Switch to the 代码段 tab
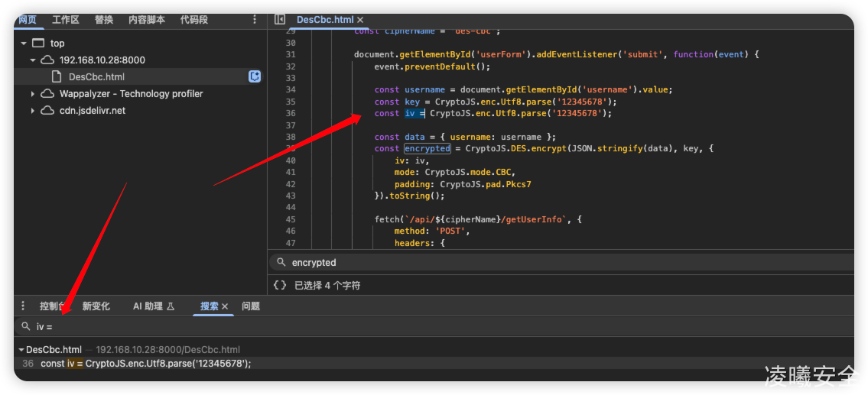 [x=194, y=20]
